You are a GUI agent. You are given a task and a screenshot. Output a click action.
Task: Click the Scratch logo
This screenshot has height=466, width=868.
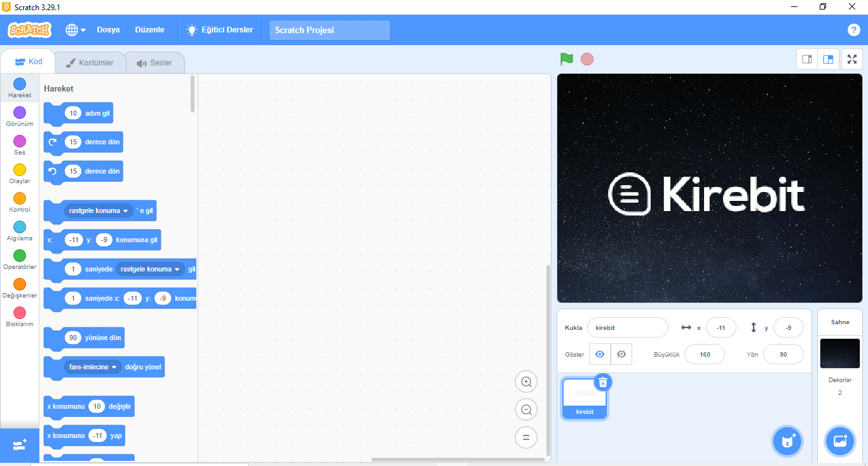coord(29,30)
